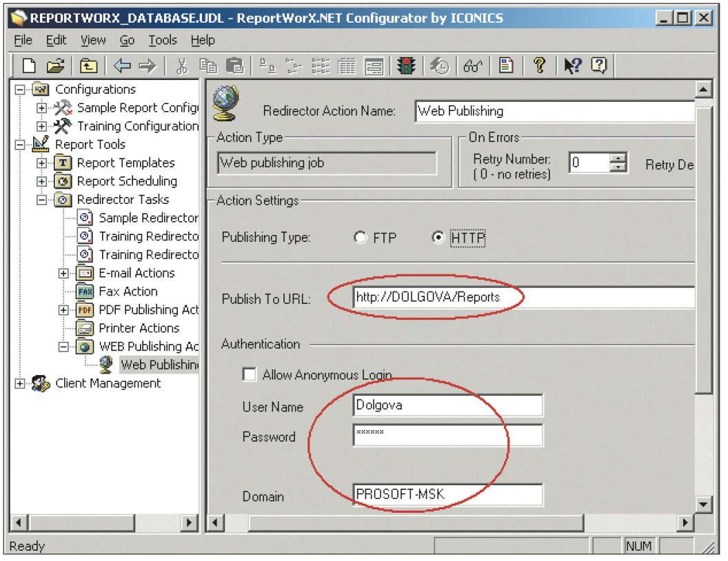The height and width of the screenshot is (561, 728).
Task: Click the Dialog view toolbar icon
Action: point(374,66)
